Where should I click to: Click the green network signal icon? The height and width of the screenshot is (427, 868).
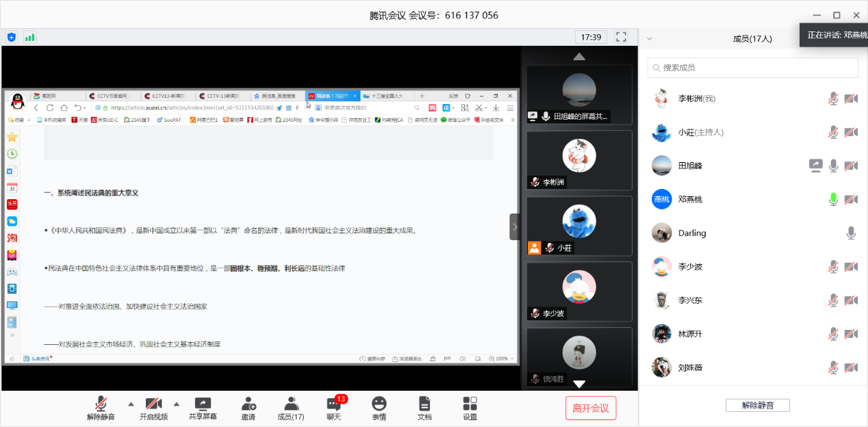[29, 37]
